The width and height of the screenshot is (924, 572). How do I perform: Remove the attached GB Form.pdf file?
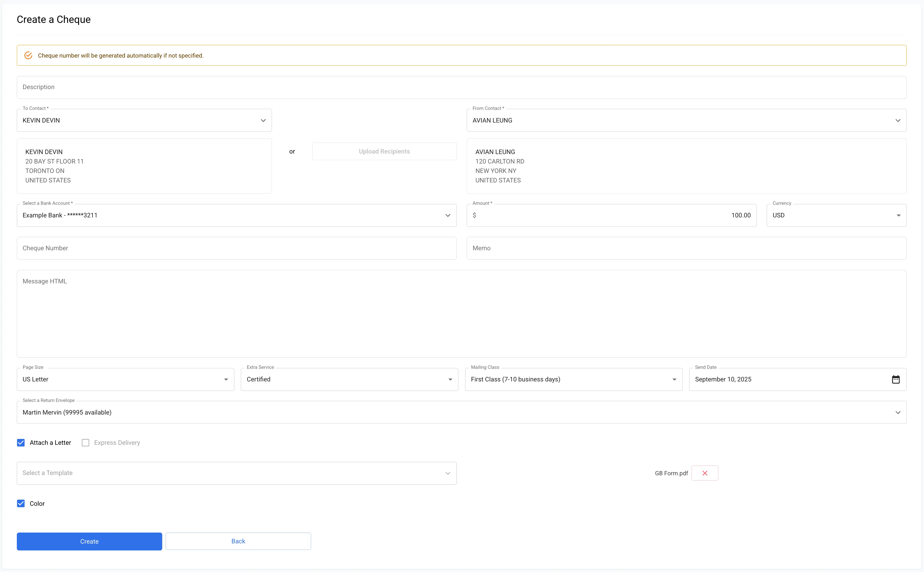[704, 473]
